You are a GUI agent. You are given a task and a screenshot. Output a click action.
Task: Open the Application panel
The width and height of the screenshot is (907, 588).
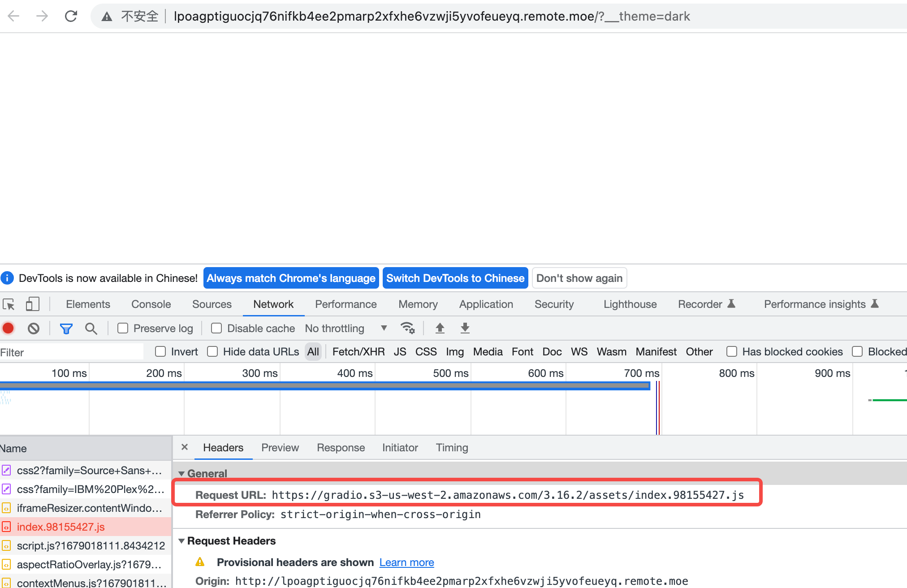pos(486,304)
